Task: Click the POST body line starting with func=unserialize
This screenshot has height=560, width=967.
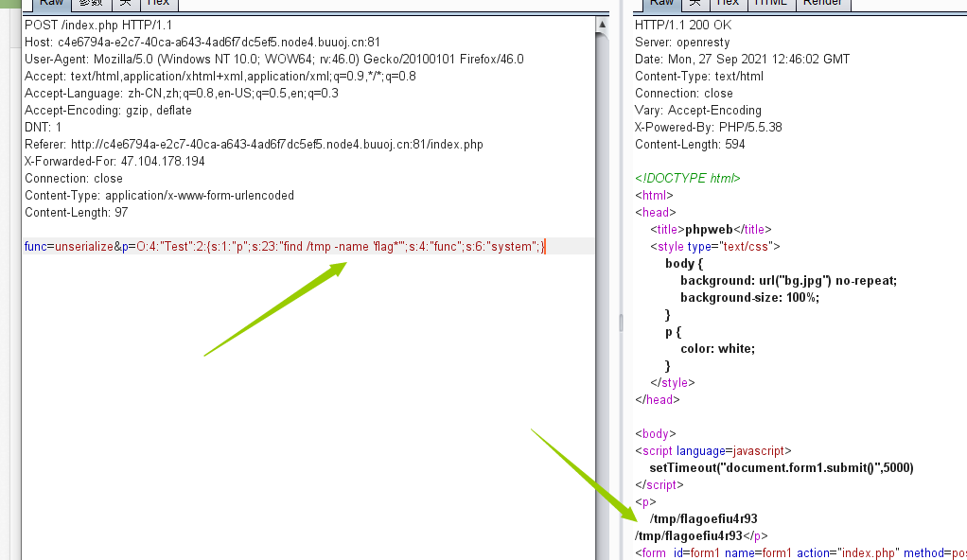Action: [285, 247]
